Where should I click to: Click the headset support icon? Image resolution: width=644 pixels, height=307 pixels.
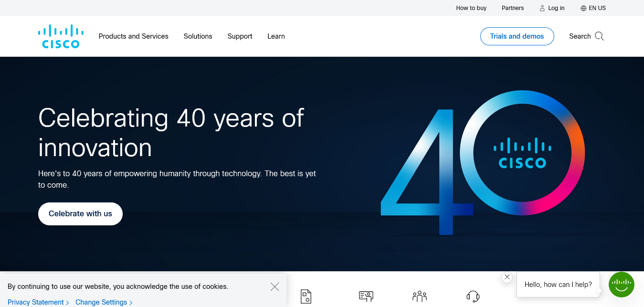coord(473,296)
